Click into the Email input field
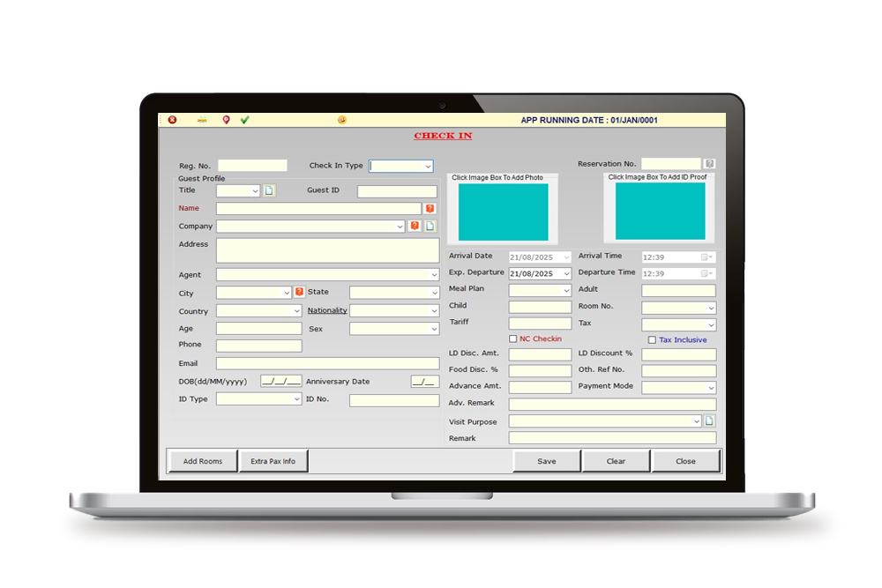This screenshot has height=588, width=882. click(x=326, y=363)
